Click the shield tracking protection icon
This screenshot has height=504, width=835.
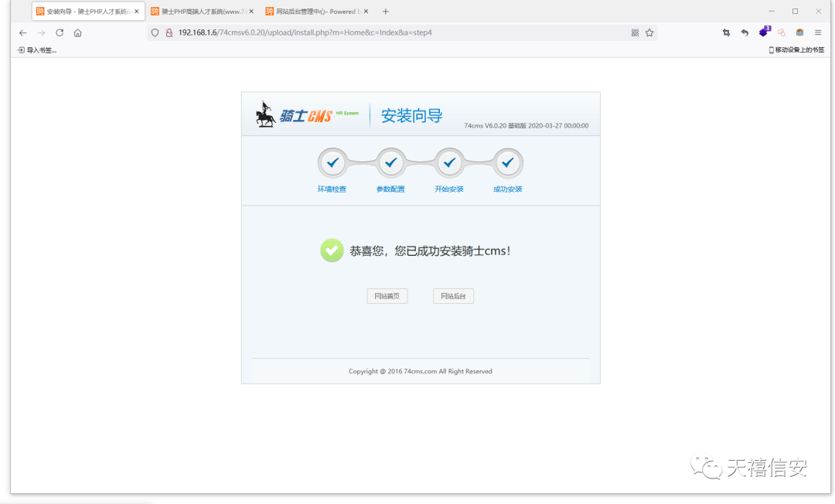pyautogui.click(x=155, y=33)
